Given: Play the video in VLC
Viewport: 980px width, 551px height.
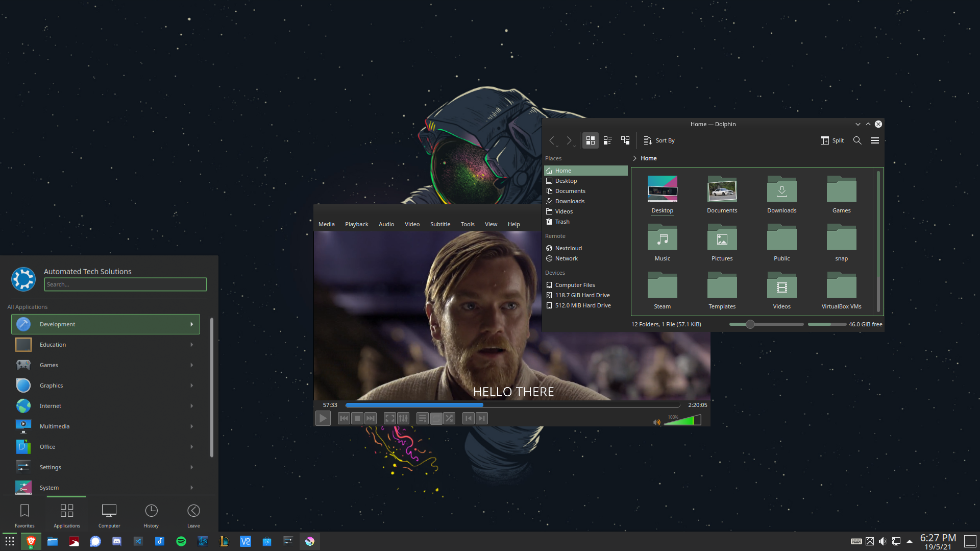Looking at the screenshot, I should [323, 419].
